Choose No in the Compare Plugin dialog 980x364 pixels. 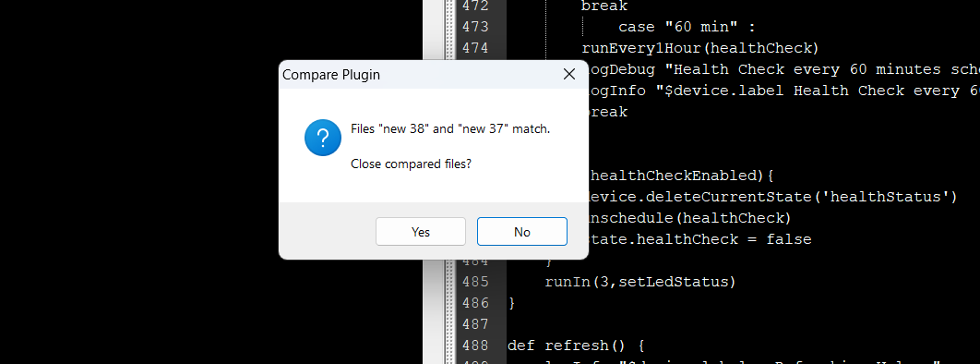coord(522,231)
